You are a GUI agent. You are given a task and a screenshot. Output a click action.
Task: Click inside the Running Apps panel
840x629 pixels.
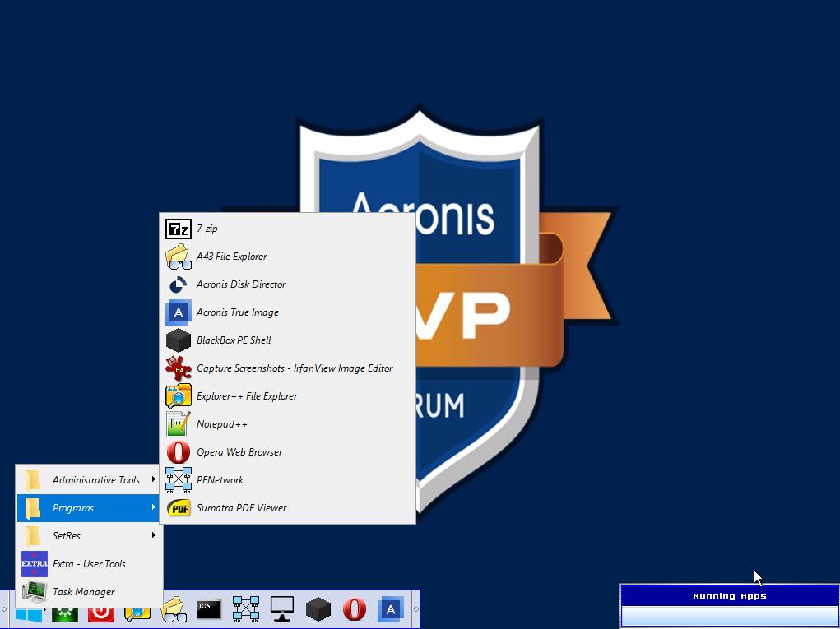click(728, 613)
